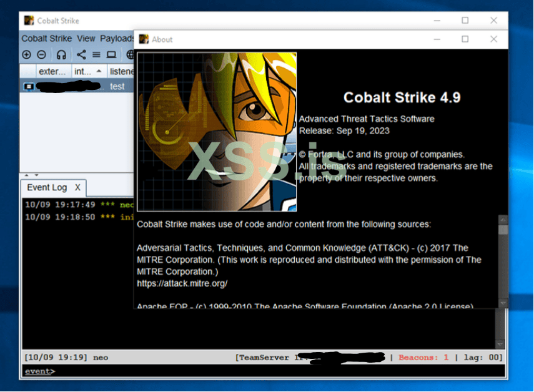The height and width of the screenshot is (392, 534).
Task: Click the 10/09 19:17:49 event log entry
Action: (x=79, y=205)
